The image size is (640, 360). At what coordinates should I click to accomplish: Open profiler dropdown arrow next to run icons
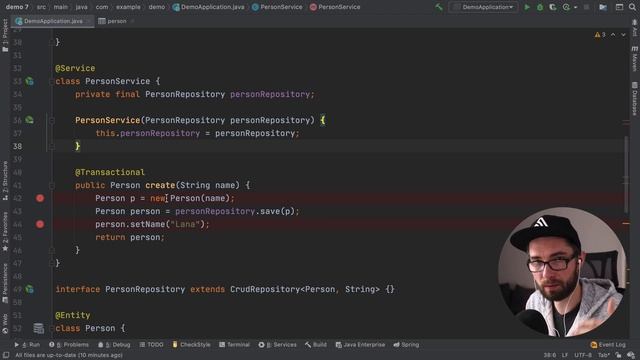576,7
